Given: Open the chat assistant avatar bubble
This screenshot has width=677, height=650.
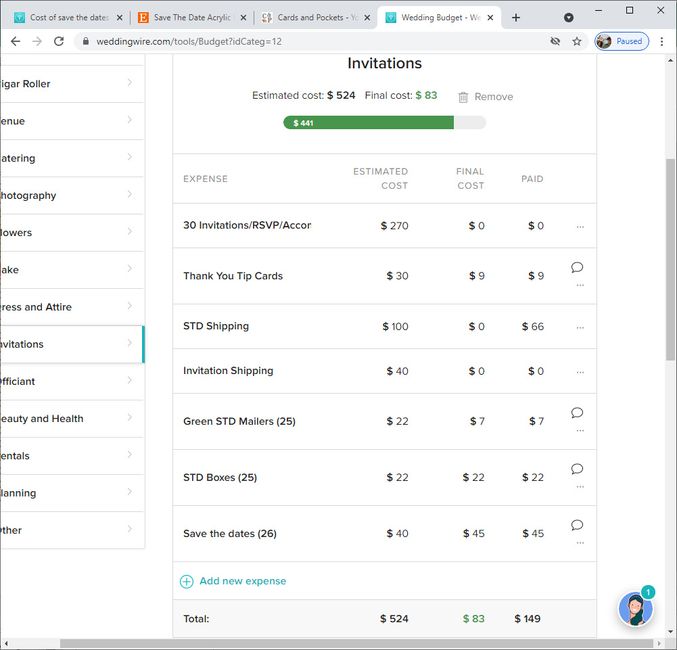Looking at the screenshot, I should click(x=636, y=608).
